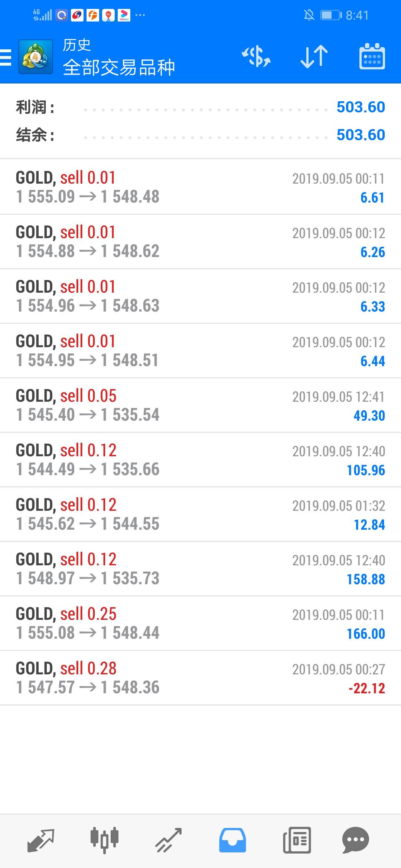
Task: Tap GOLD sell 0.12 trade with 158.88 profit
Action: [200, 569]
